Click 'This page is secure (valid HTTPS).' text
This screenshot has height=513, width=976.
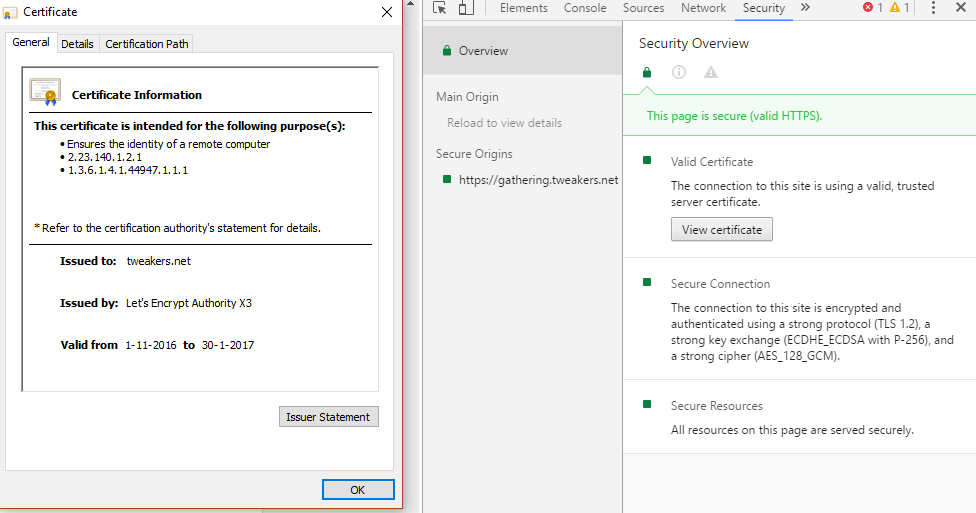coord(734,116)
